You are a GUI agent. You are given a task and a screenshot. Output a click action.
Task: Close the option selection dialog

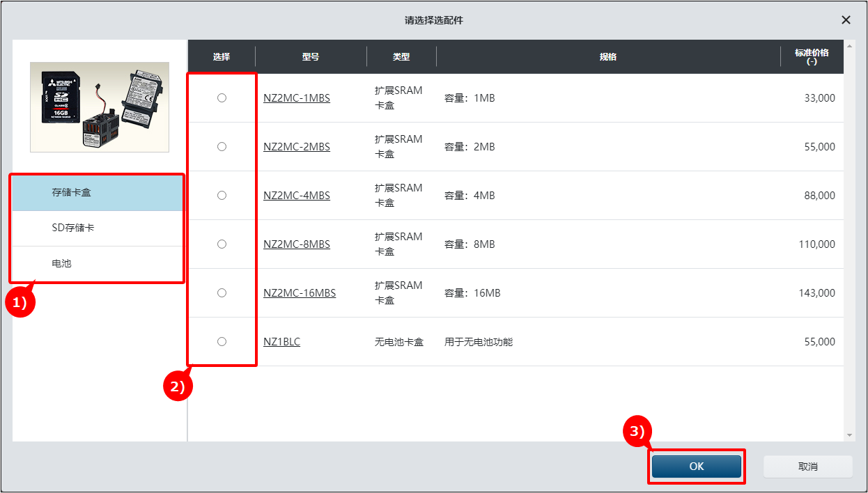pyautogui.click(x=846, y=20)
